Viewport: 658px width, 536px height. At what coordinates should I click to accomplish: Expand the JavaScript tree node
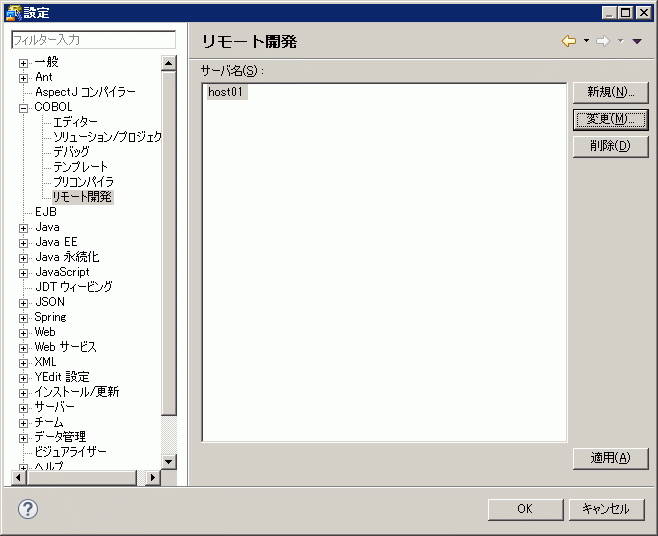coord(24,273)
